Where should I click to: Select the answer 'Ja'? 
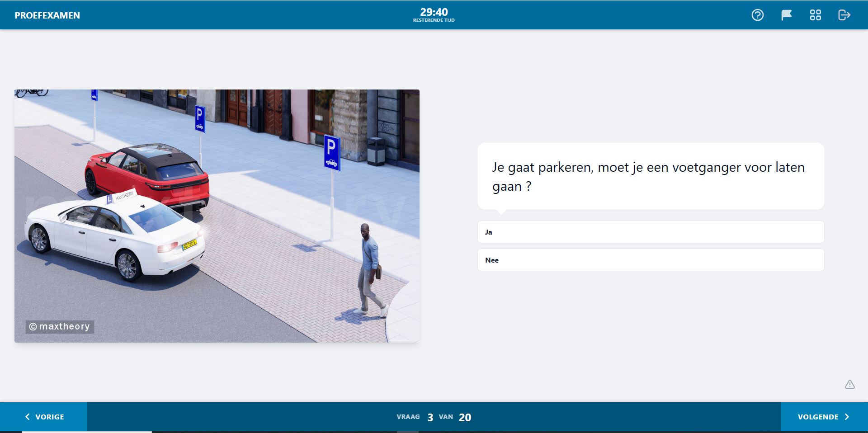tap(651, 232)
